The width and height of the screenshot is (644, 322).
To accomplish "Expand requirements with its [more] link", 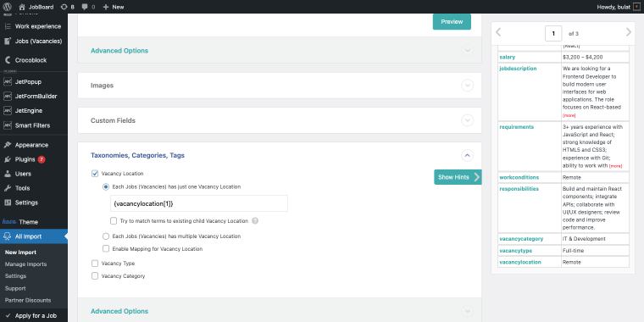I will tap(615, 166).
